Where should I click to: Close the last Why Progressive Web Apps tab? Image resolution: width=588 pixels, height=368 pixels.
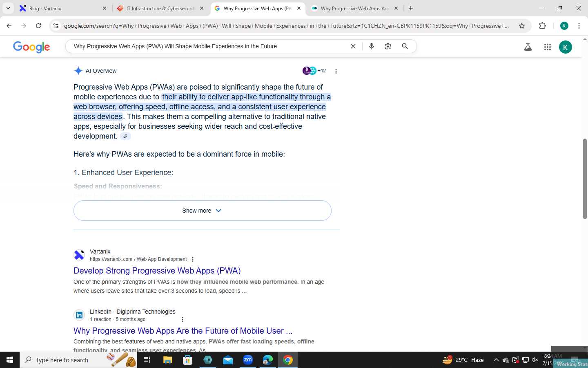(x=396, y=8)
